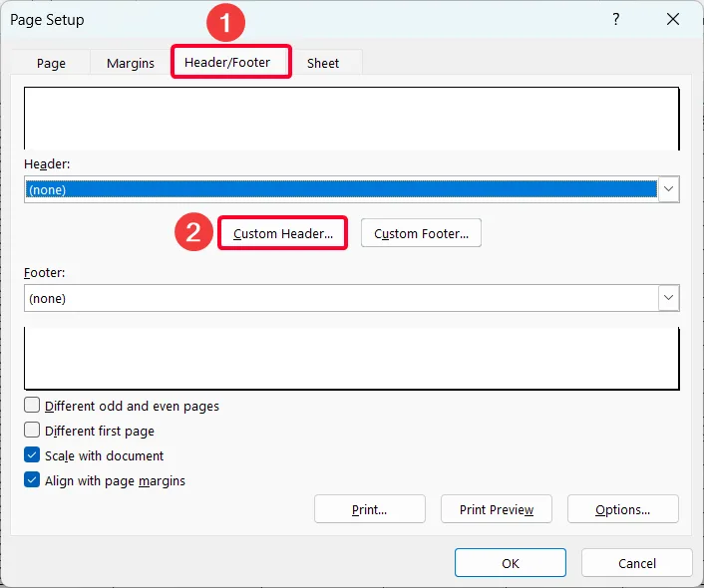Open the Margins tab
The height and width of the screenshot is (588, 704).
pyautogui.click(x=131, y=63)
